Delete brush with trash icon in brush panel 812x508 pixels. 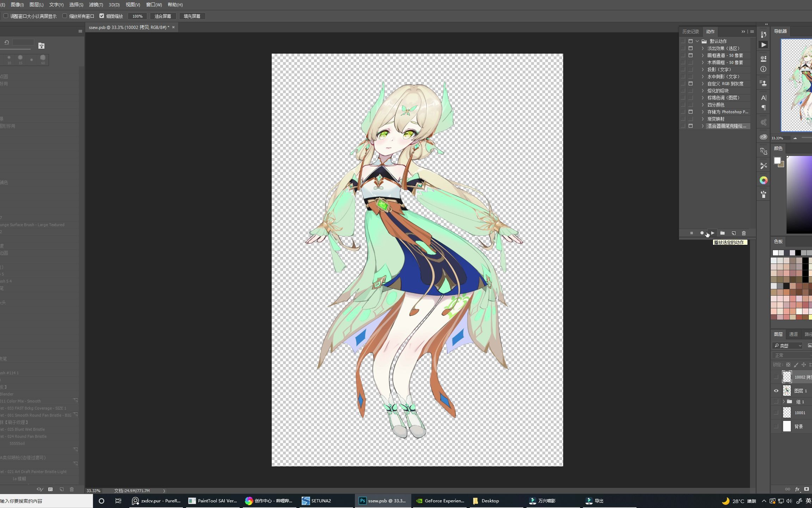[x=72, y=489]
